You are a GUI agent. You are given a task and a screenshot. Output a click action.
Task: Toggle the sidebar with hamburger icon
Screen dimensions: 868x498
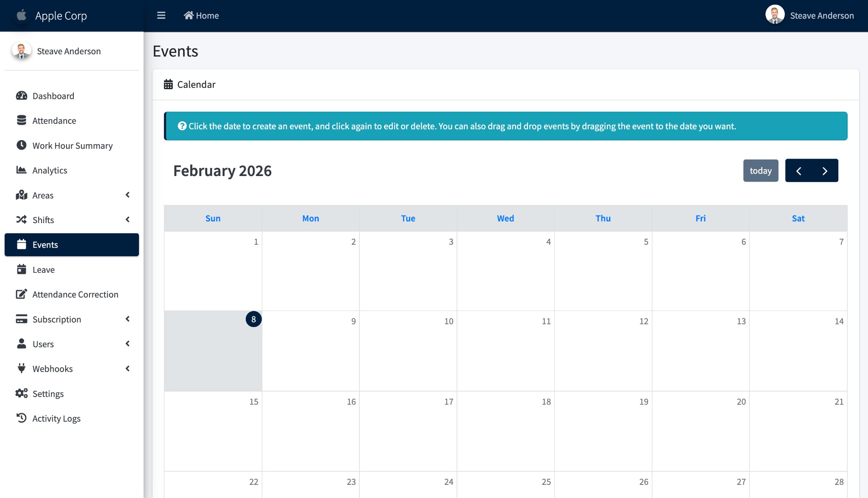coord(161,16)
